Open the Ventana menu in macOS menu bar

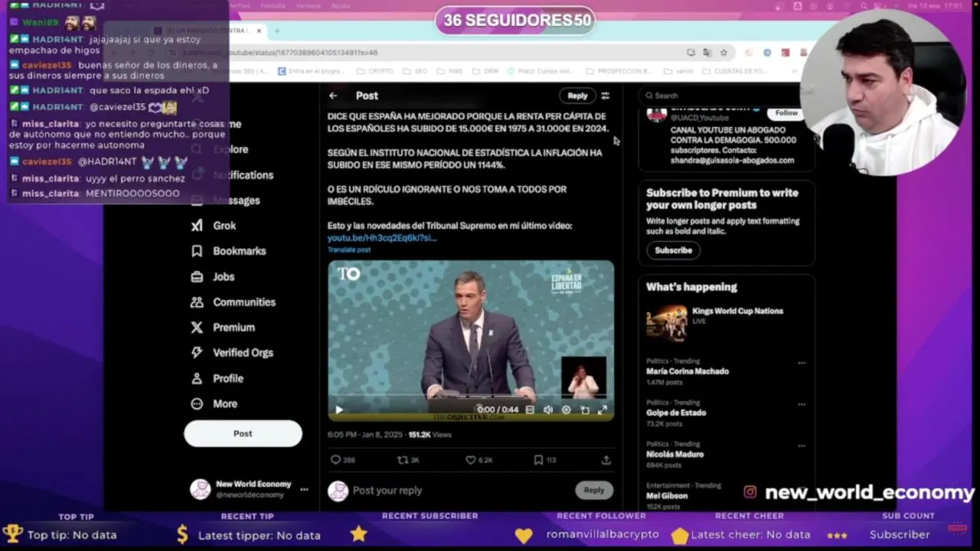coord(308,5)
